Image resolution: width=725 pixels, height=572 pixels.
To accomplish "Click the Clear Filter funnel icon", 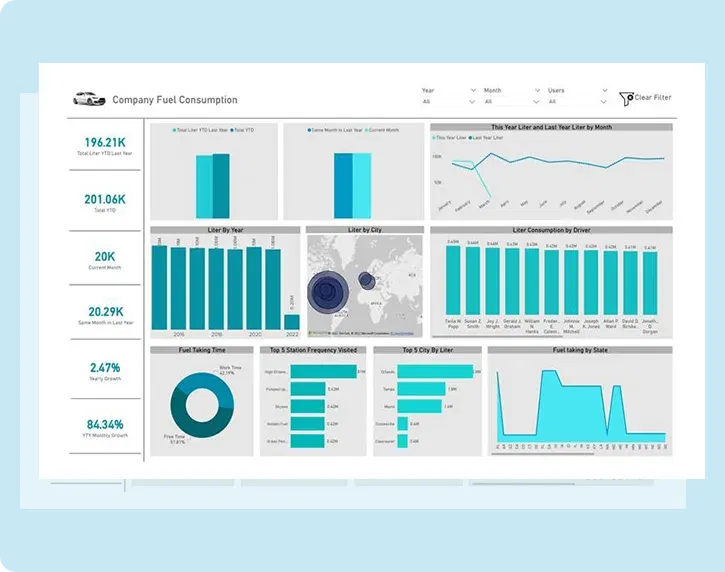I will click(x=627, y=98).
